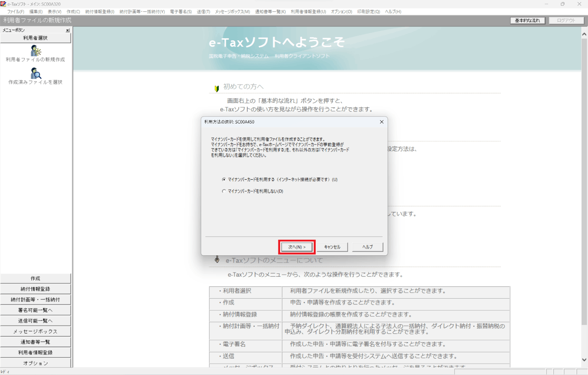The height and width of the screenshot is (375, 588).
Task: Open the 表示(V) menu
Action: [55, 11]
